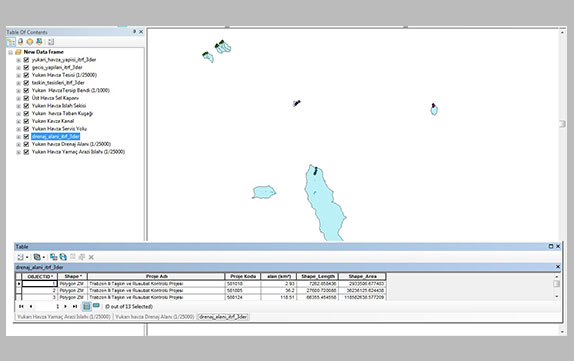574x361 pixels.
Task: Select Yukarı Havza Servis Yolu layer name
Action: coord(59,129)
